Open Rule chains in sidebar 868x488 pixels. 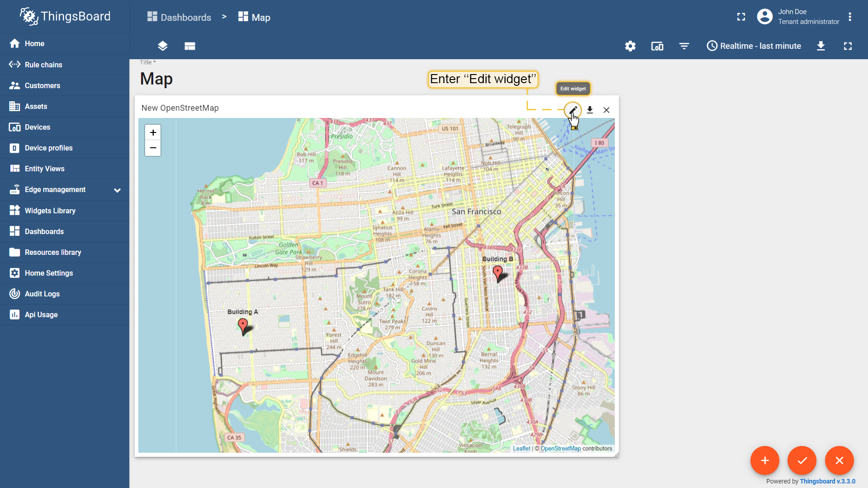click(x=65, y=65)
